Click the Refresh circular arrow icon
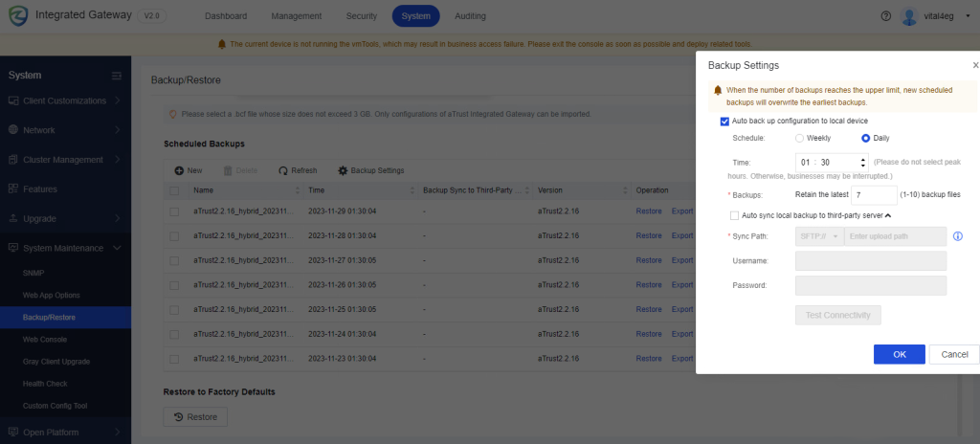 tap(283, 170)
